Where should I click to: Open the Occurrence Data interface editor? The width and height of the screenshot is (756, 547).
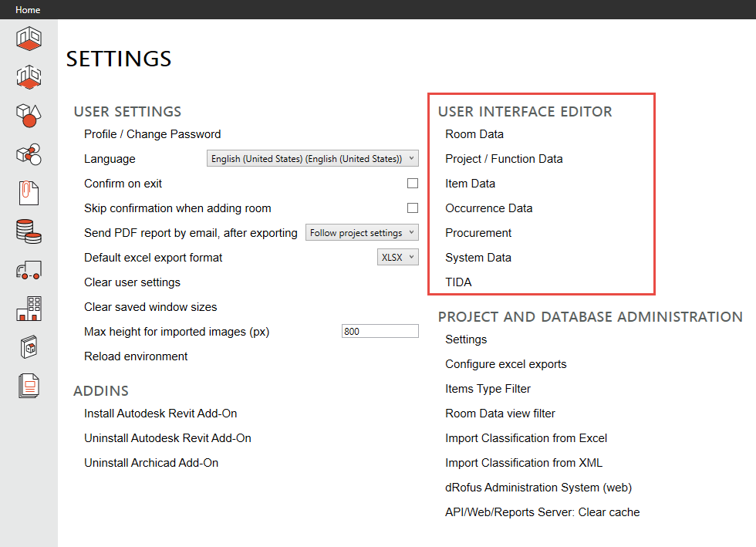(x=488, y=208)
